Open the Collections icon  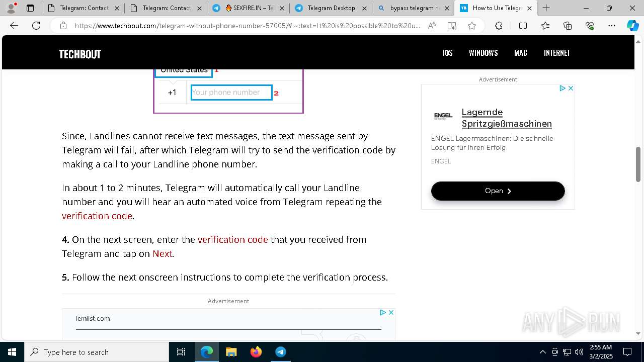pos(568,26)
